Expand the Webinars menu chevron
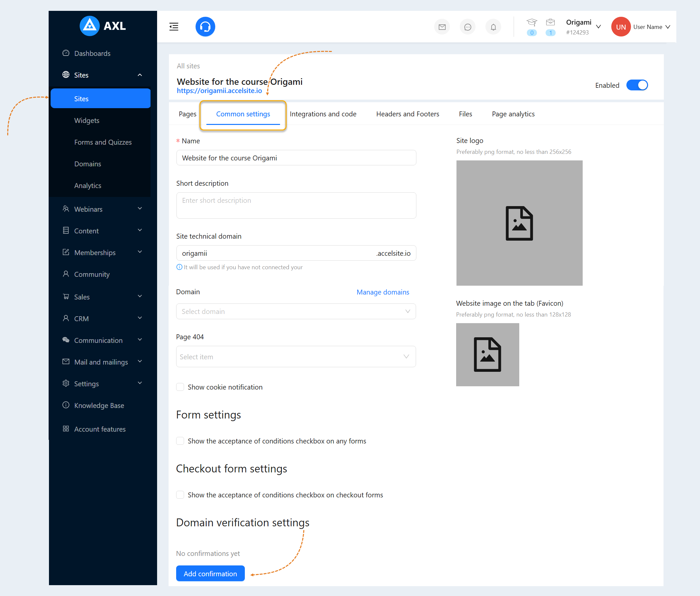700x596 pixels. tap(140, 208)
